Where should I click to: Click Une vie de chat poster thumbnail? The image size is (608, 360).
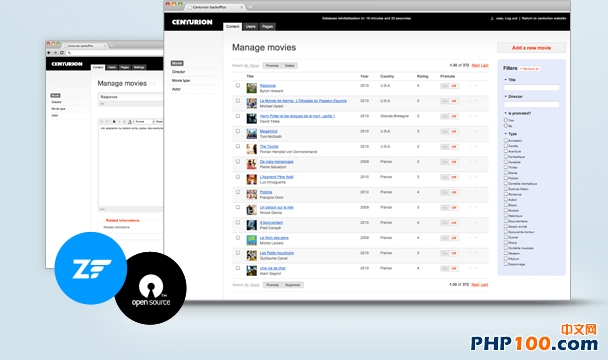point(252,270)
